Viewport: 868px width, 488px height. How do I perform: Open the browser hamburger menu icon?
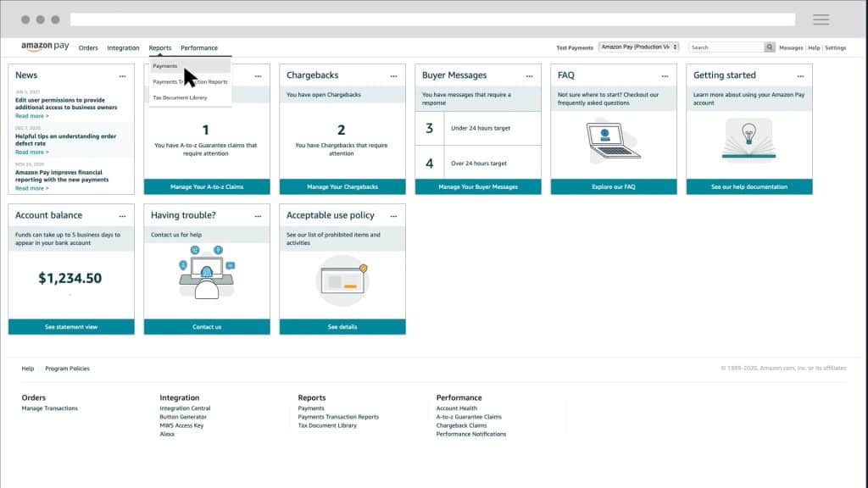click(x=821, y=20)
